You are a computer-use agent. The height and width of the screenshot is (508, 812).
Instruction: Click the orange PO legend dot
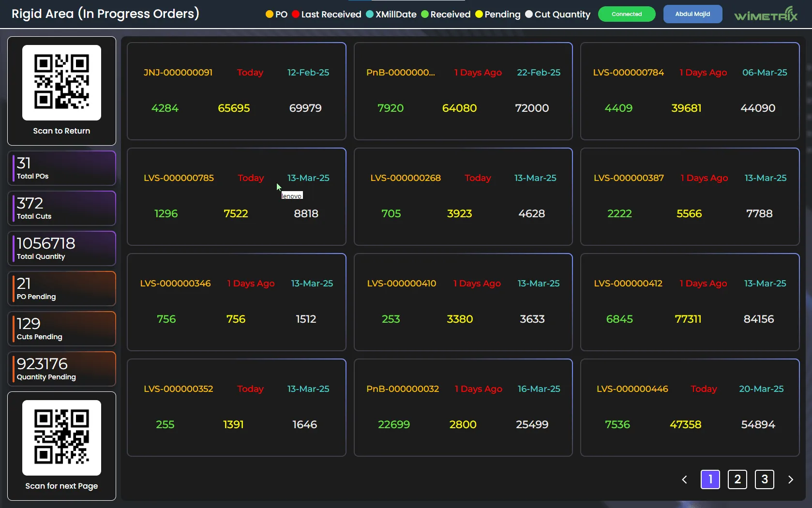(270, 15)
